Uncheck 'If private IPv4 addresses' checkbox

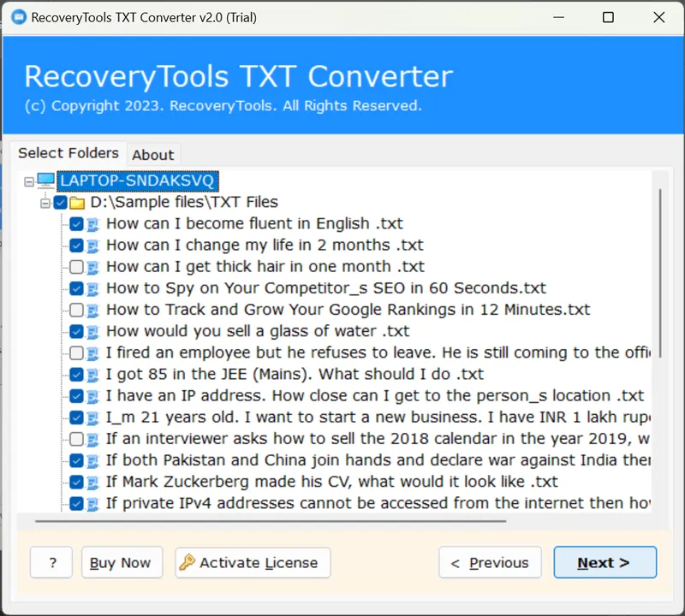[76, 503]
